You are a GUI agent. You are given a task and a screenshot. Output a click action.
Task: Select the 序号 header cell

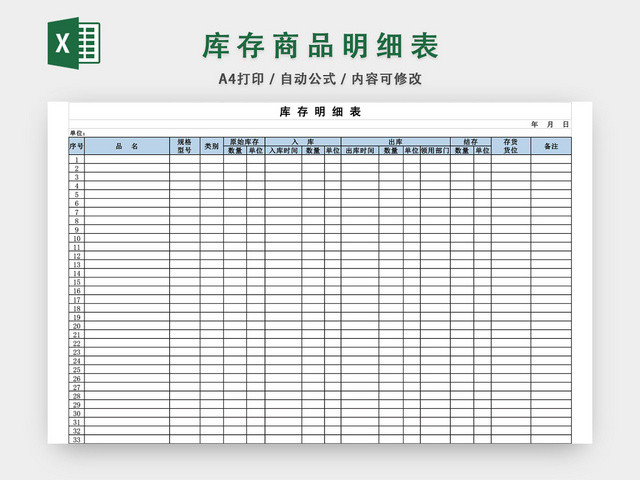(x=76, y=146)
